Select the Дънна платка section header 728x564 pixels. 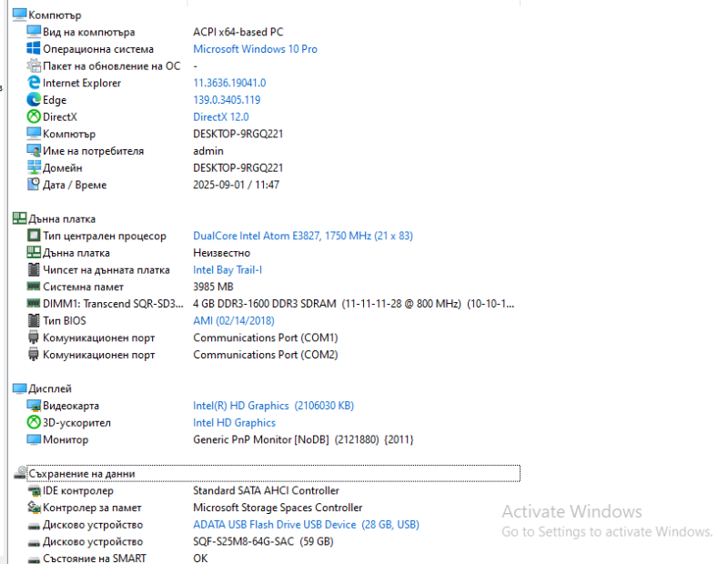62,219
